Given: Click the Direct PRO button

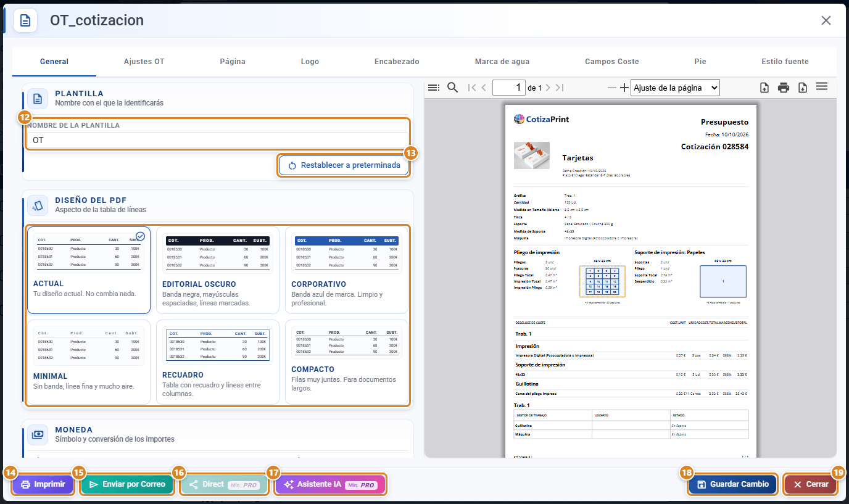Looking at the screenshot, I should click(224, 484).
